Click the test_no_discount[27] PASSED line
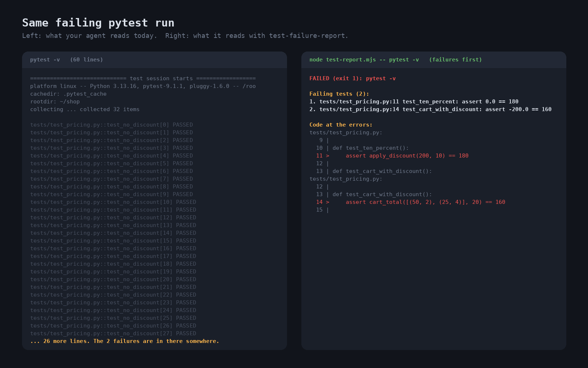This screenshot has height=368, width=588. click(x=113, y=333)
